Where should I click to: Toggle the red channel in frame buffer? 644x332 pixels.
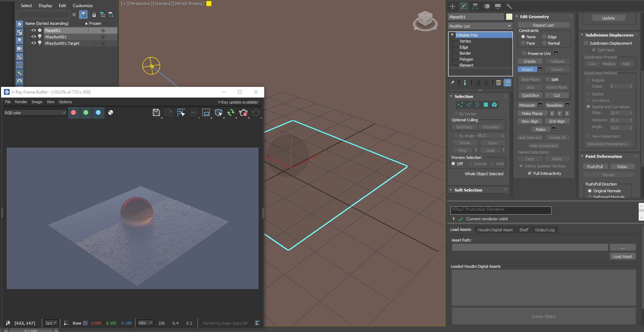coord(73,113)
